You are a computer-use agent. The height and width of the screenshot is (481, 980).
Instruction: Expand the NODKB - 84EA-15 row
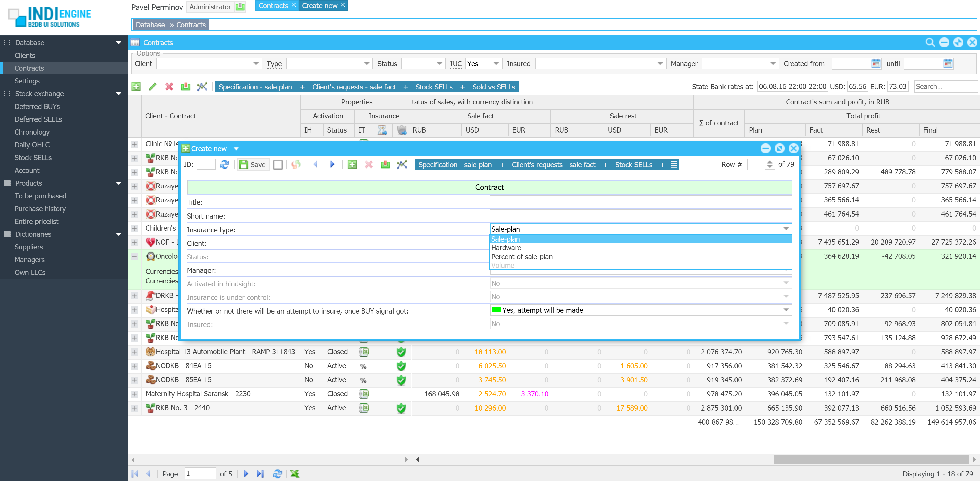point(134,366)
